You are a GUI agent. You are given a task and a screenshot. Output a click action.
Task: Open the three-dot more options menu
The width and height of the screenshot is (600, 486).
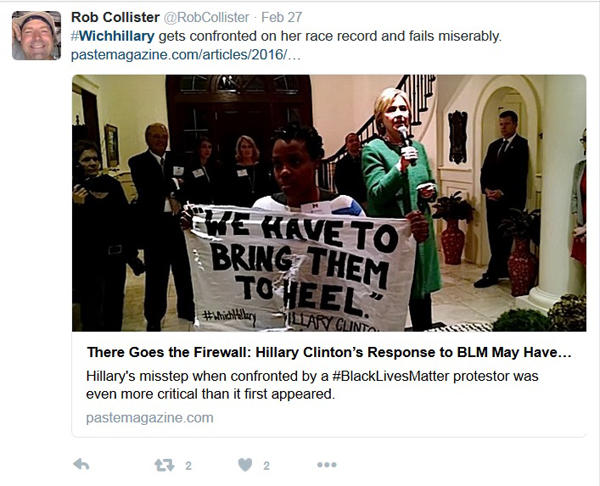[x=327, y=465]
